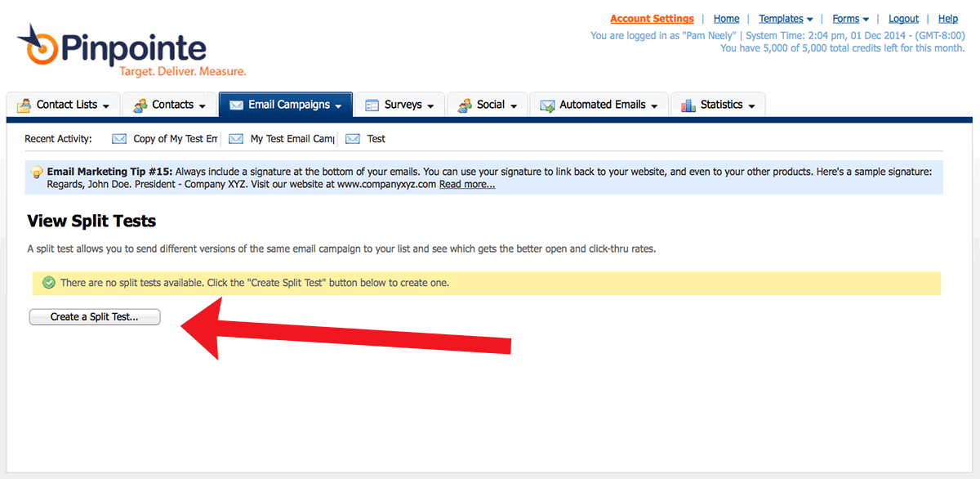Screen dimensions: 980x479
Task: Click envelope icon beside My Test Email Camp
Action: click(x=236, y=139)
